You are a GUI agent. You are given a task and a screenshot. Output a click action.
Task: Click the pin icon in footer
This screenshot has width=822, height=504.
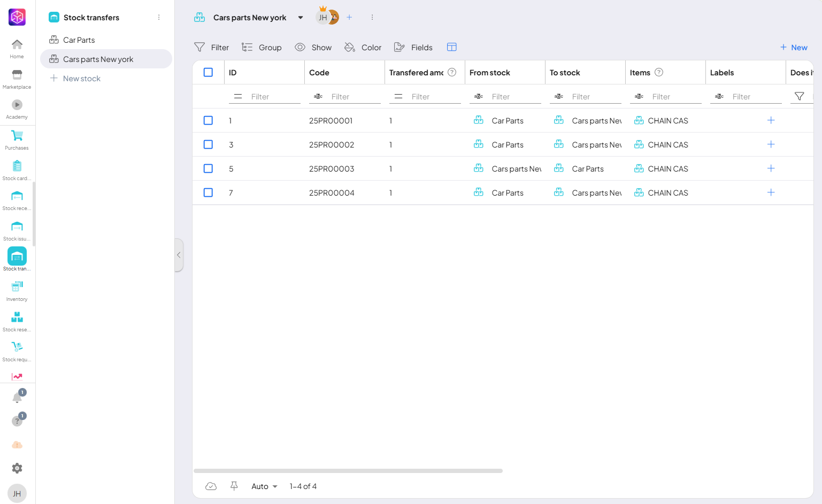234,486
